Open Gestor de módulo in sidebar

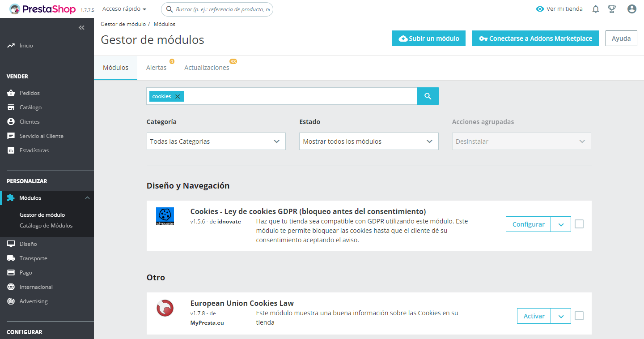coord(42,215)
